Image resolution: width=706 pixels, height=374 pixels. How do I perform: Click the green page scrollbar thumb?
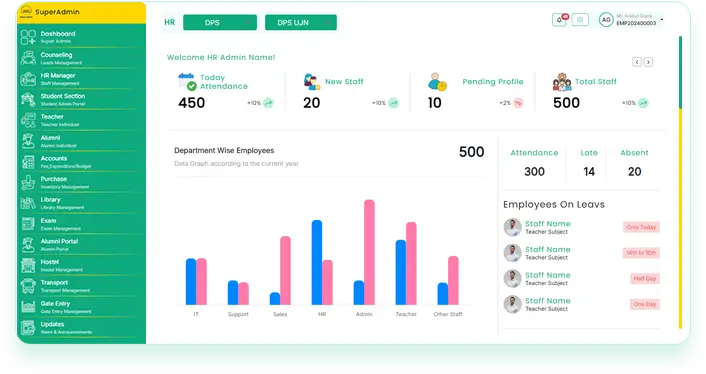pos(680,72)
